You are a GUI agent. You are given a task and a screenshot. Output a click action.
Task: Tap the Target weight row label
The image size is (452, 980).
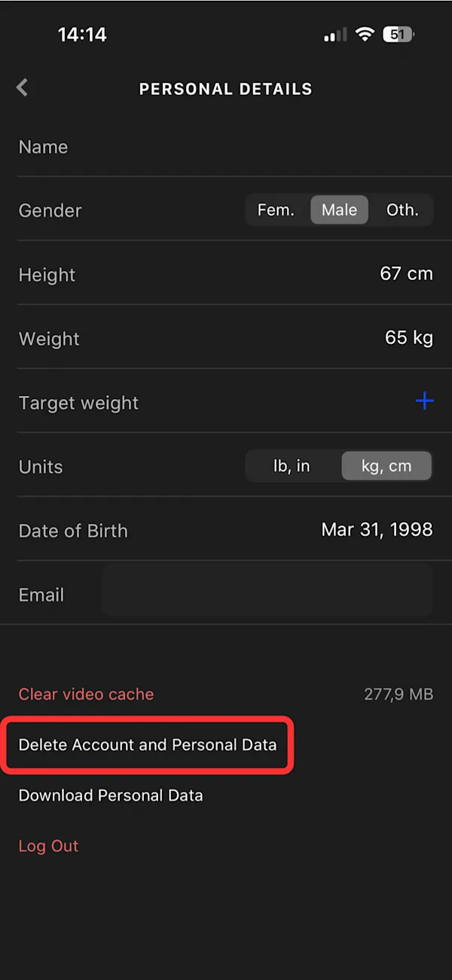78,403
